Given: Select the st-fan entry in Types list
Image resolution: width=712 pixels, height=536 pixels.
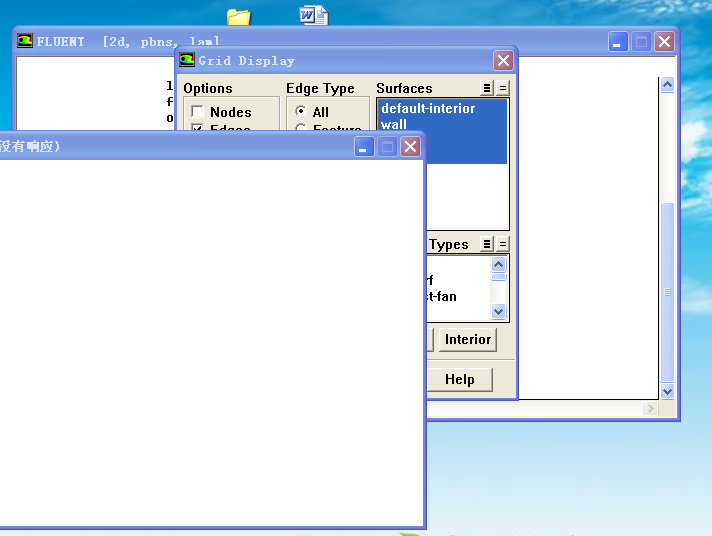Looking at the screenshot, I should (x=441, y=297).
